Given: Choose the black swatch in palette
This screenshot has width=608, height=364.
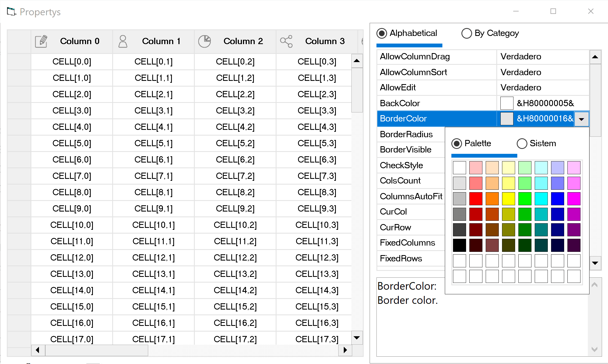Looking at the screenshot, I should click(459, 245).
